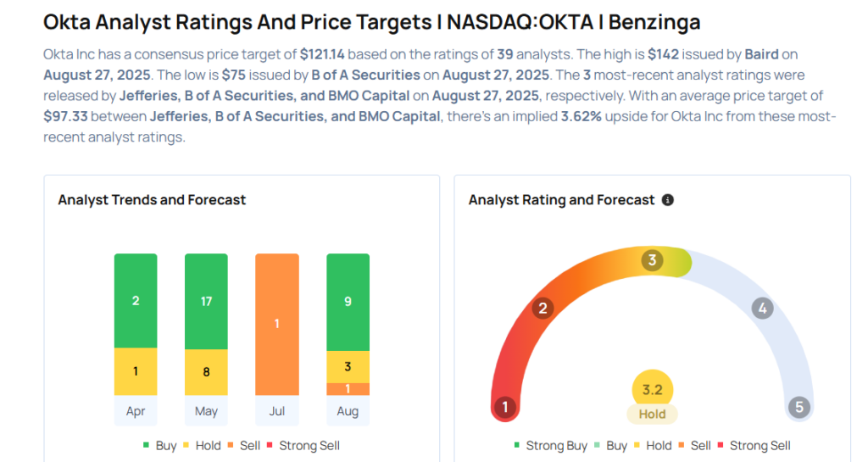Image resolution: width=868 pixels, height=462 pixels.
Task: Click gauge marker number 3
Action: pyautogui.click(x=653, y=260)
